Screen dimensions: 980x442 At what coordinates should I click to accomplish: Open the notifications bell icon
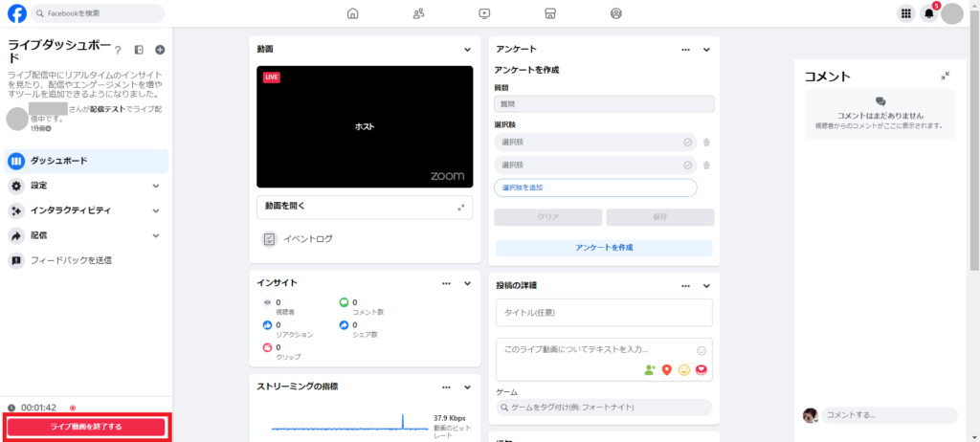click(928, 13)
